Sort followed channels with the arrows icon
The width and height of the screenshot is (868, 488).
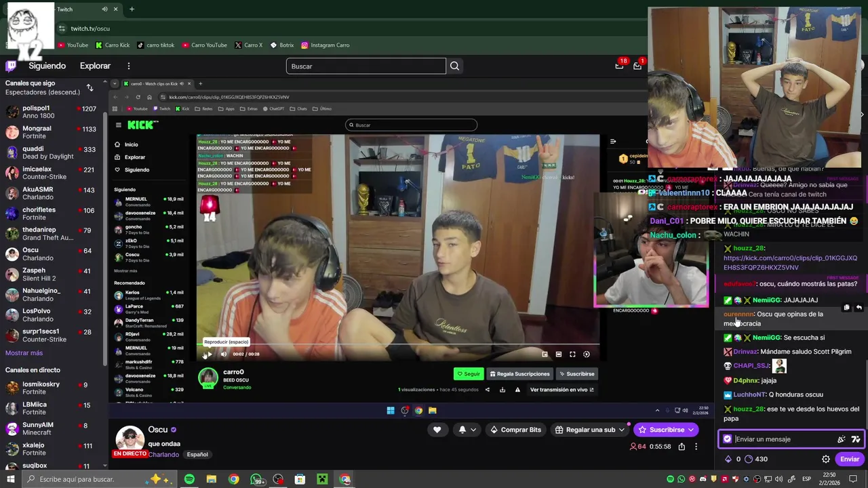(x=90, y=87)
